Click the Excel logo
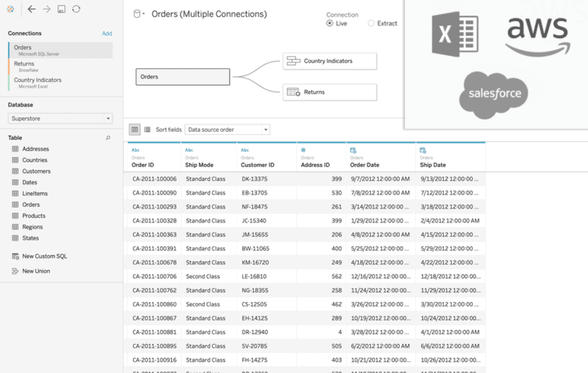 (455, 34)
